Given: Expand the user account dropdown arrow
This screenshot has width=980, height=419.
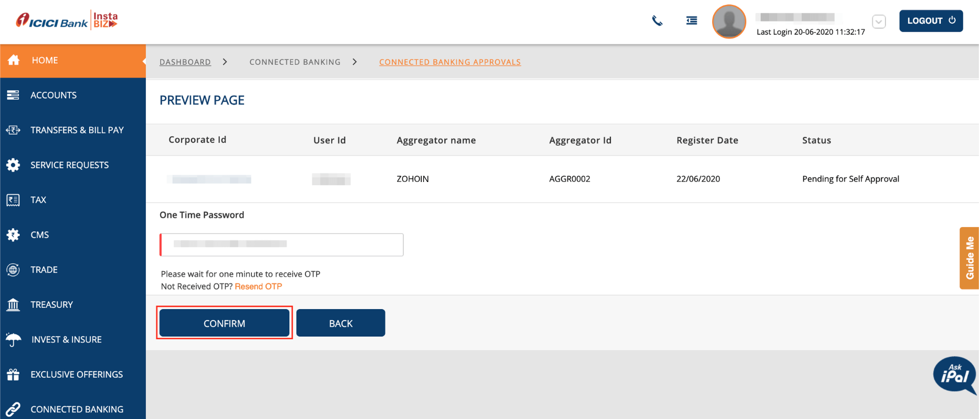Looking at the screenshot, I should point(879,22).
